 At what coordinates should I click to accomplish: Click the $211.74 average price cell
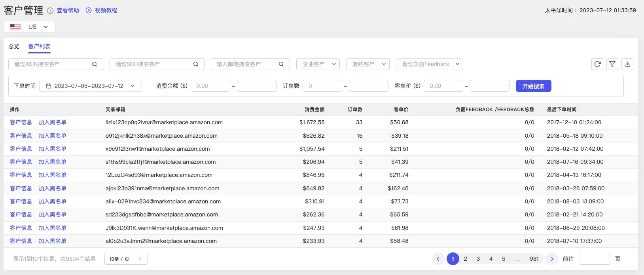[x=399, y=175]
